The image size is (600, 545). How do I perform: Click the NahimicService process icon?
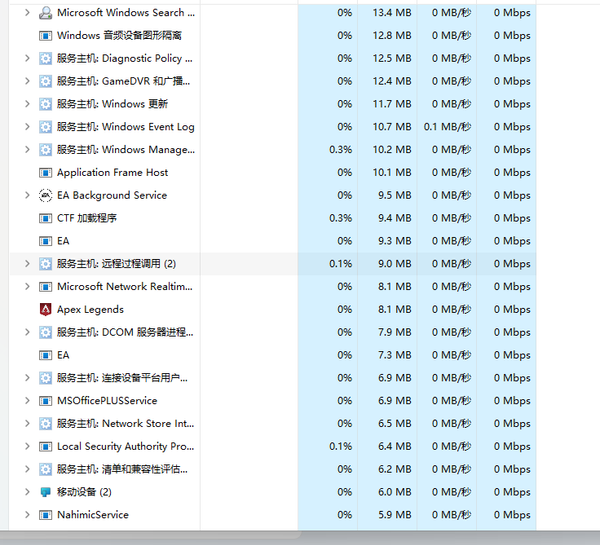[x=46, y=515]
